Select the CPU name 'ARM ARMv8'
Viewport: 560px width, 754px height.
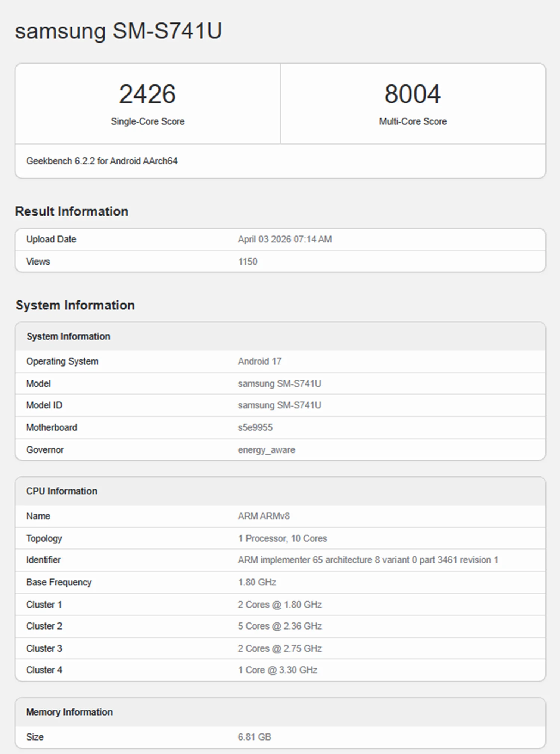pos(264,516)
